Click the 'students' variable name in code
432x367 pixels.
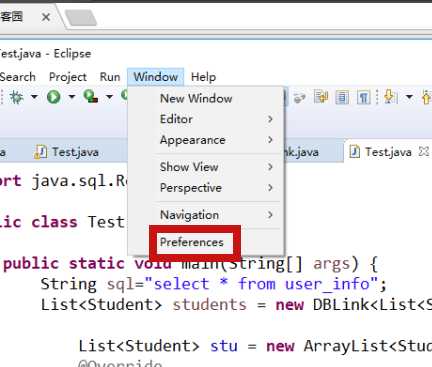pos(209,305)
